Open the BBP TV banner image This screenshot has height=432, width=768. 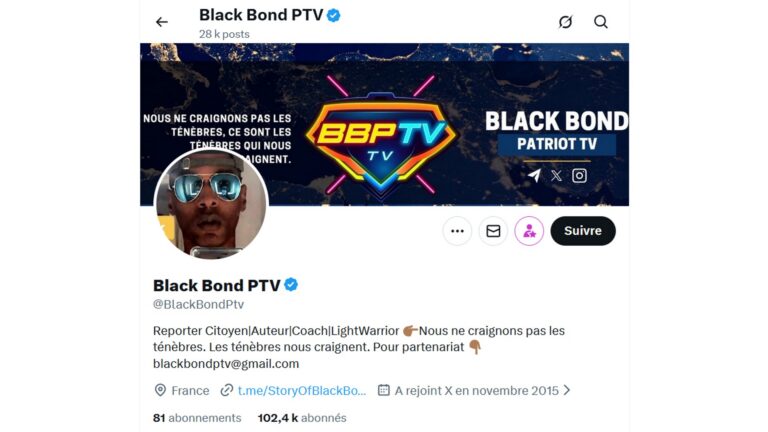[384, 124]
